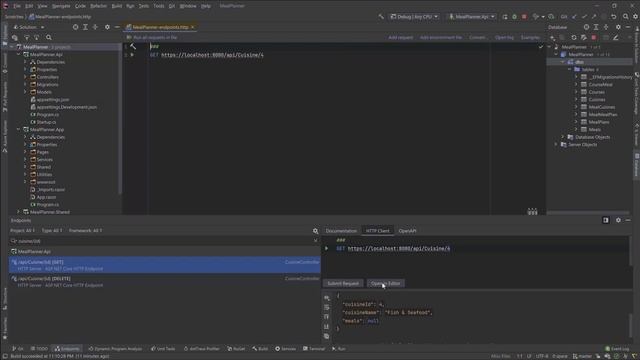Open the Event Log in status bar
The image size is (640, 360).
(617, 349)
